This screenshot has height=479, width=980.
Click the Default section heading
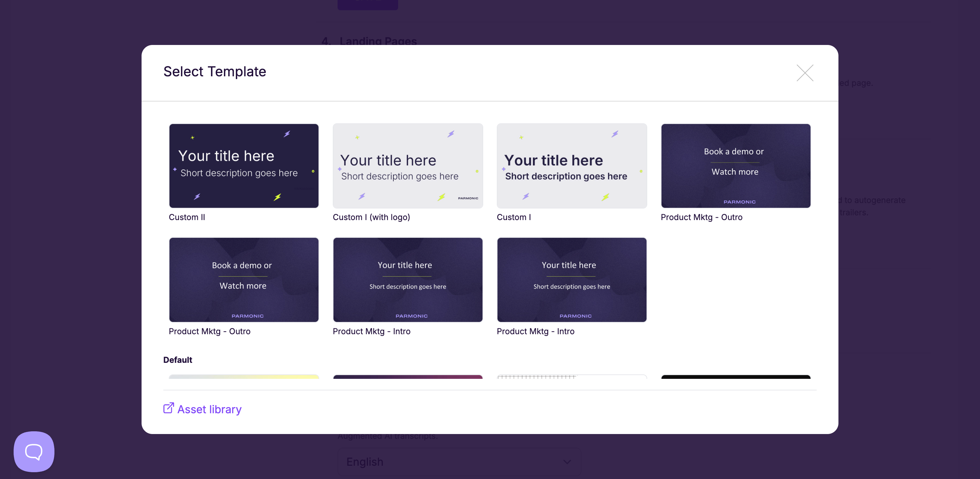coord(178,360)
